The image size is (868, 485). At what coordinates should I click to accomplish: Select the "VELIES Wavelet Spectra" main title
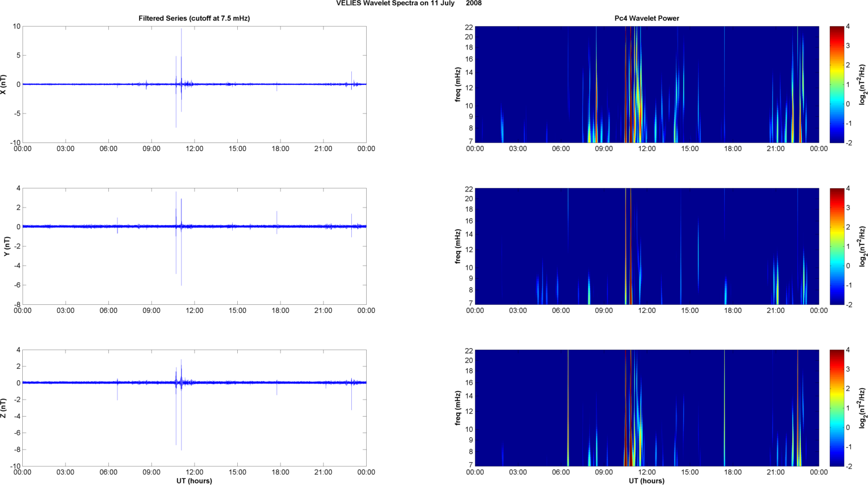click(408, 3)
